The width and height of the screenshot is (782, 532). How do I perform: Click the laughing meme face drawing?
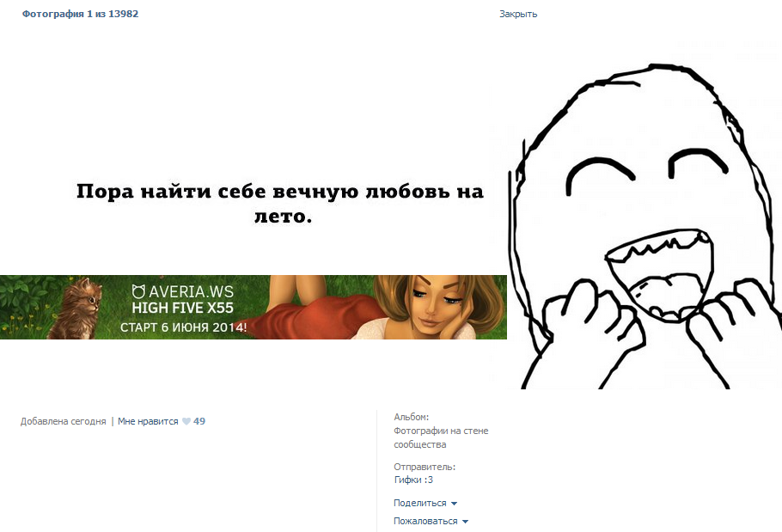[645, 227]
